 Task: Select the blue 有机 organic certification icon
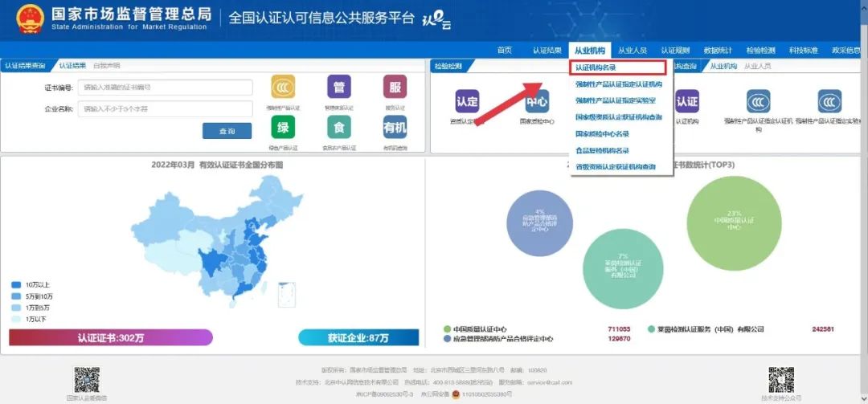pos(395,127)
